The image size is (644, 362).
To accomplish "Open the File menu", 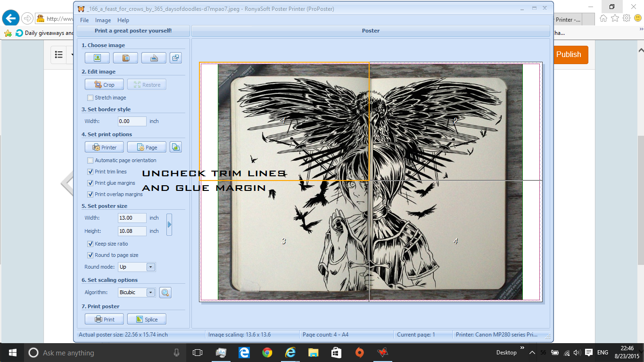I will click(x=84, y=20).
